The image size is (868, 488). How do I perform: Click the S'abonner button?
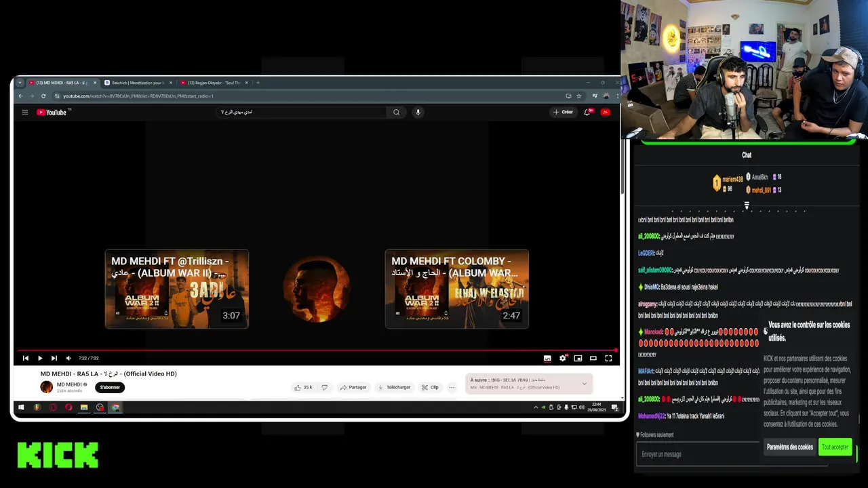click(x=110, y=388)
